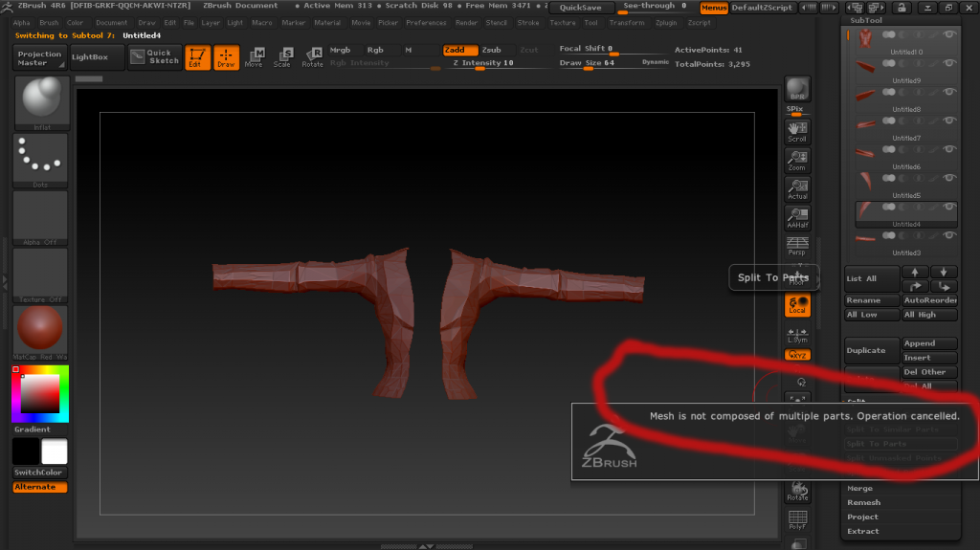The image size is (980, 550).
Task: Select the Rotate transform tool in top toolbar
Action: coord(312,56)
